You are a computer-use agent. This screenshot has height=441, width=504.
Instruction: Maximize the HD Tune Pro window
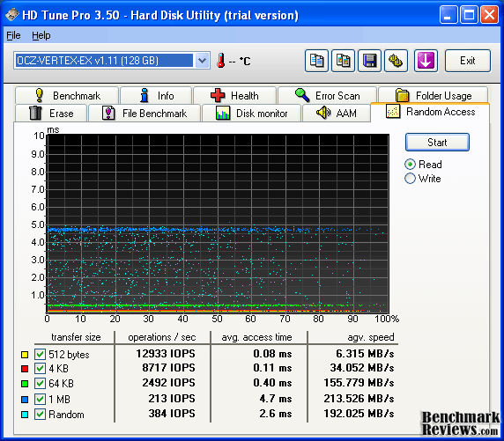pos(469,14)
